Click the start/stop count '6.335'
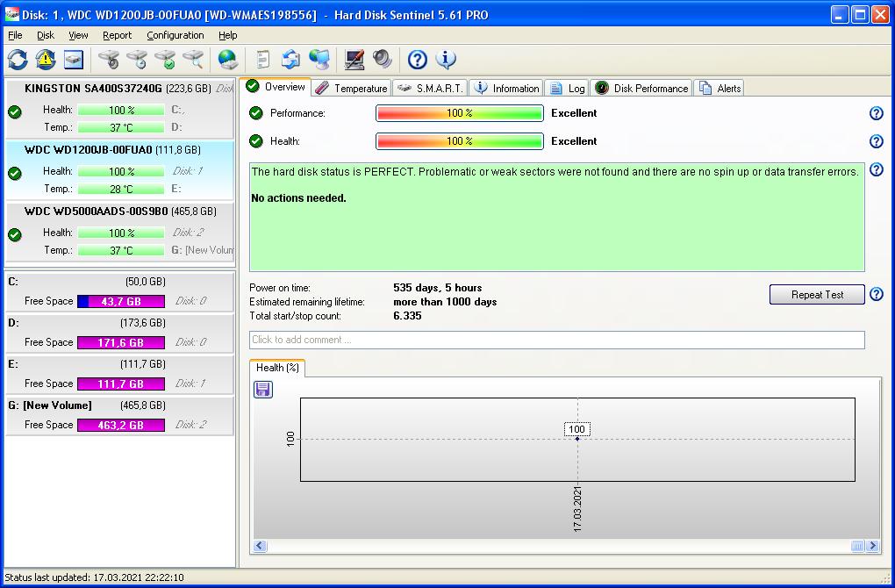The width and height of the screenshot is (895, 588). (407, 316)
